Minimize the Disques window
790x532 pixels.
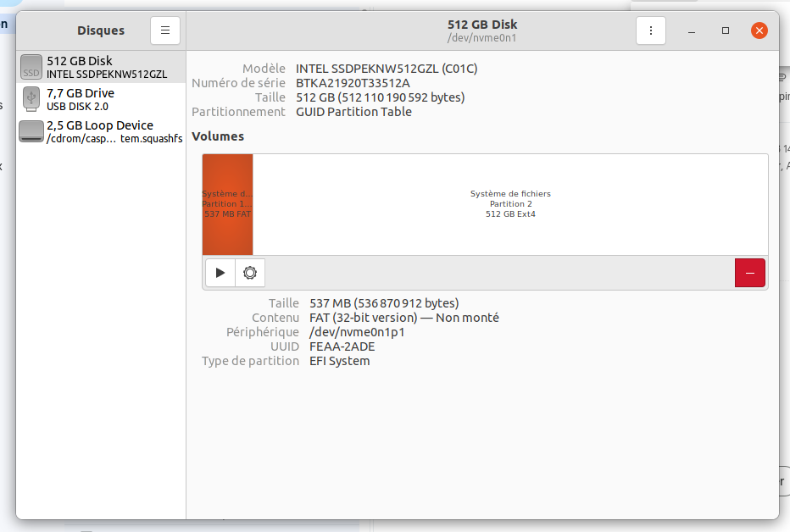coord(693,30)
